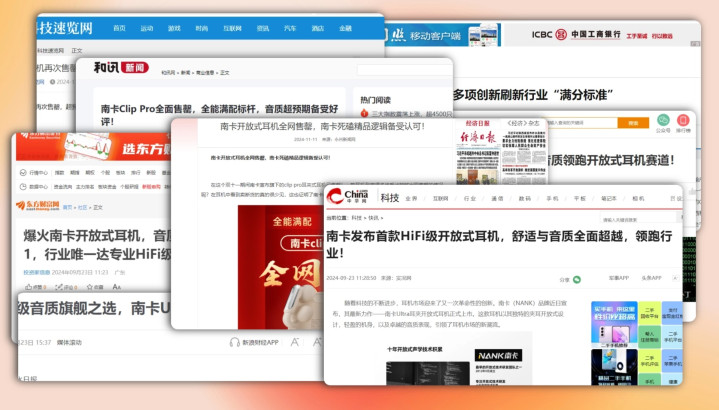Open 金融 in the blue 科技速览网 navigation bar
The image size is (719, 410).
point(345,28)
